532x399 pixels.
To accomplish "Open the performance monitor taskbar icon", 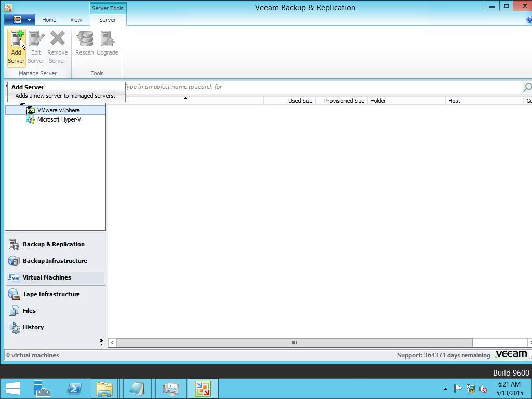I will (x=170, y=389).
